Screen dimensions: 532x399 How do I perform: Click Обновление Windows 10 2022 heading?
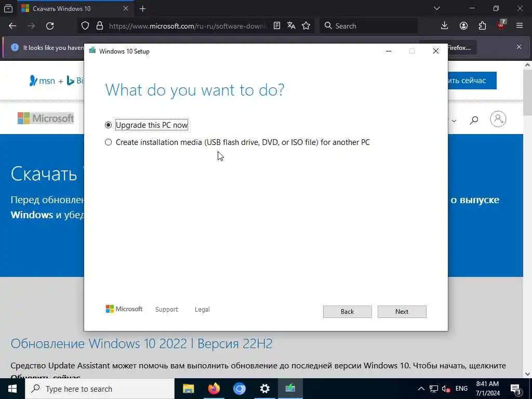click(141, 344)
